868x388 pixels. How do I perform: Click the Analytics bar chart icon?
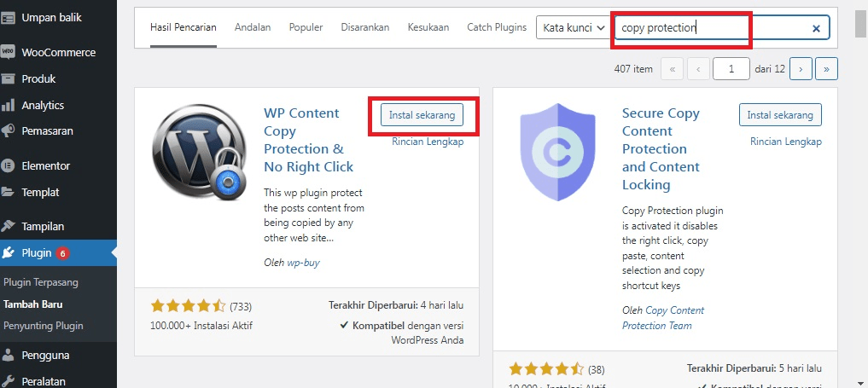click(9, 106)
